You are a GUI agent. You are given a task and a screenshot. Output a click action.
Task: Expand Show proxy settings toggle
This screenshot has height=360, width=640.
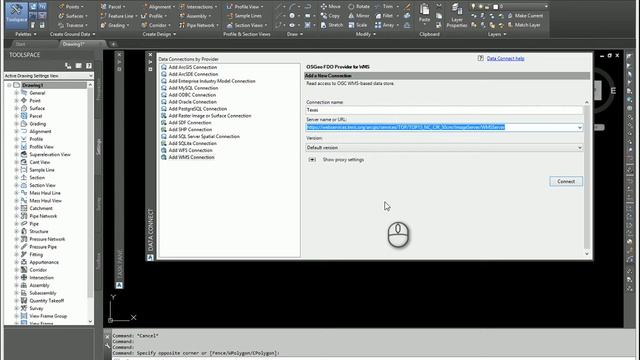coord(312,160)
